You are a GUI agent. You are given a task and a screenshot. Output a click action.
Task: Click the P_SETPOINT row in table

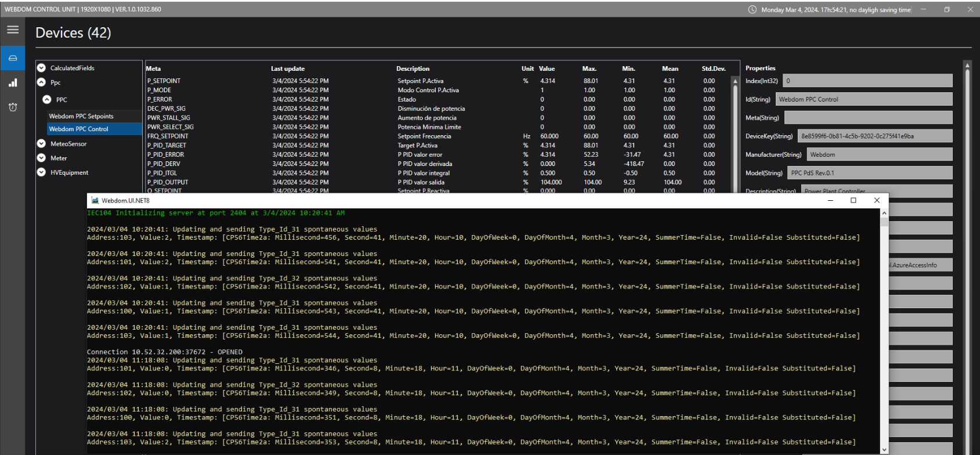click(164, 81)
